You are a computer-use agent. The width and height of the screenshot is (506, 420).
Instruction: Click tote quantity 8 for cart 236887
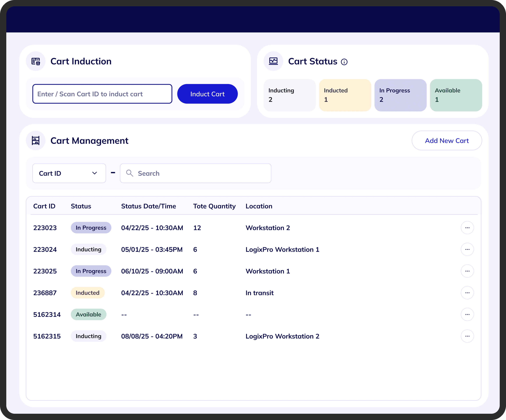[195, 293]
